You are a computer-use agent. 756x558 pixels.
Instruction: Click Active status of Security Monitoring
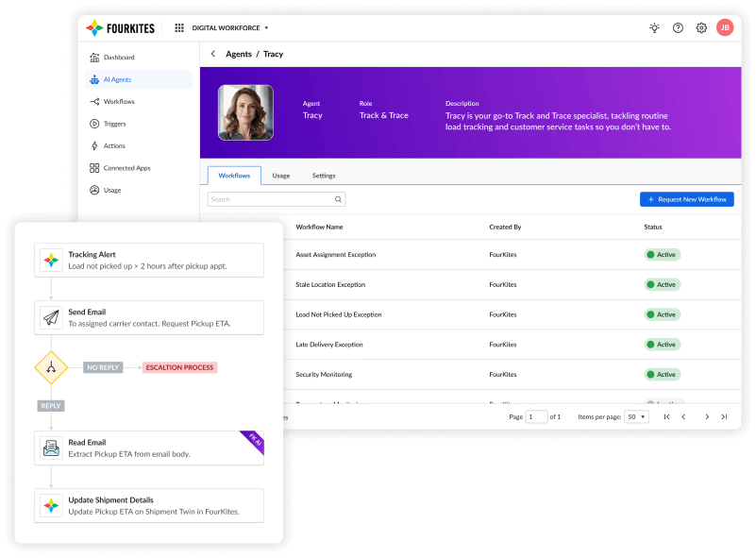(x=662, y=374)
